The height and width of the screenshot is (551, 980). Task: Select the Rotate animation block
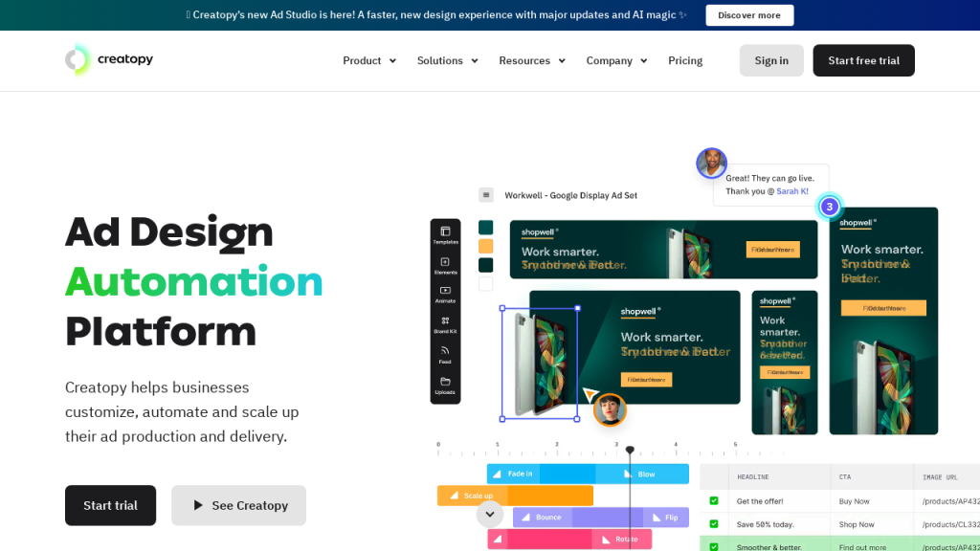click(621, 540)
